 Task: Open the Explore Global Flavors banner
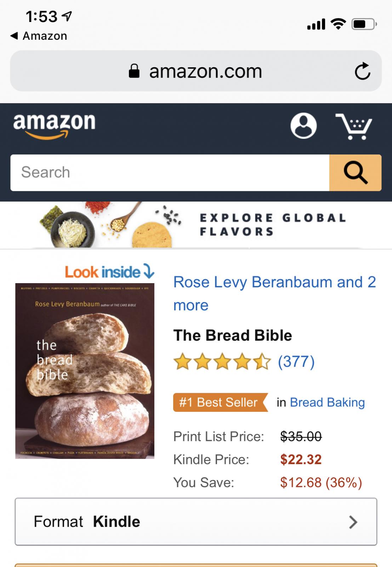click(196, 225)
